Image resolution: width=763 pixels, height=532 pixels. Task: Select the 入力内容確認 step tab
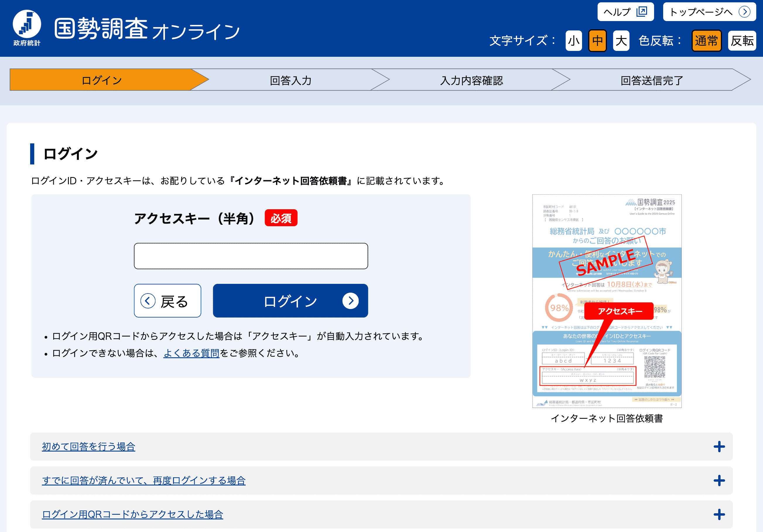click(x=471, y=80)
